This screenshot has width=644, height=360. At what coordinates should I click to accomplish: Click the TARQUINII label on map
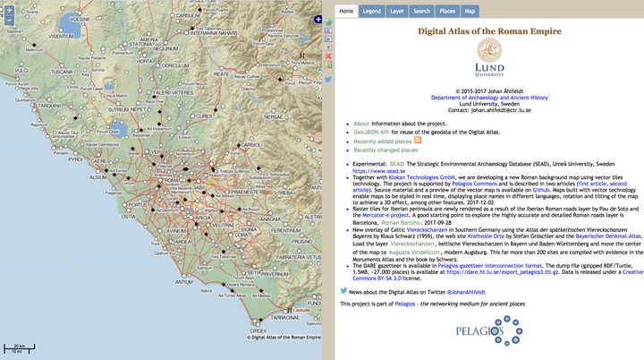[50, 106]
